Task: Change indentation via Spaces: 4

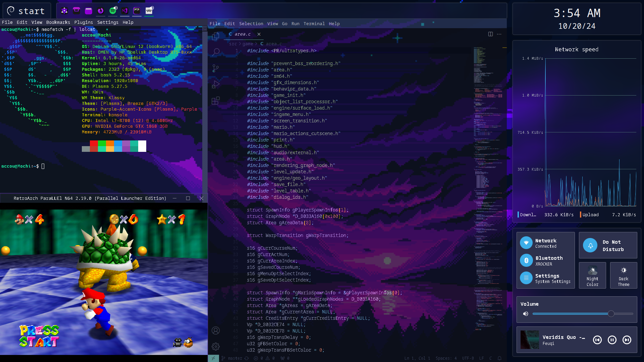Action: [x=446, y=358]
